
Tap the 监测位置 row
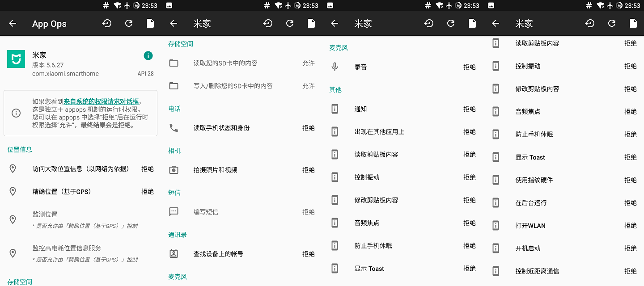point(80,219)
